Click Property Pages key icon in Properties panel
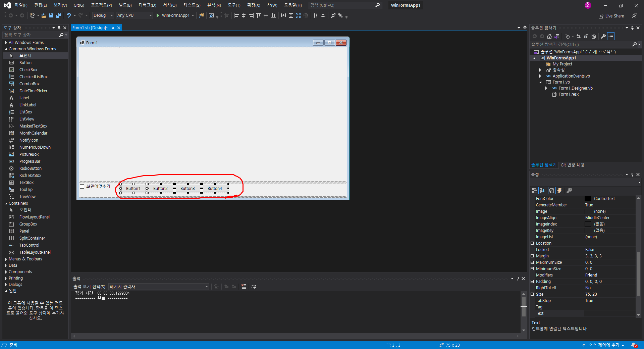 [569, 191]
